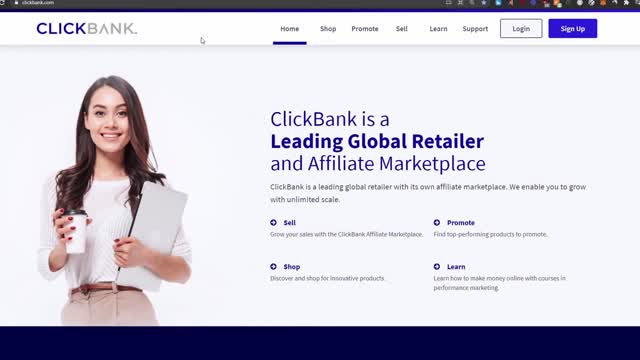The height and width of the screenshot is (360, 640).
Task: Click the intro paragraph about unlimited scale
Action: [428, 193]
